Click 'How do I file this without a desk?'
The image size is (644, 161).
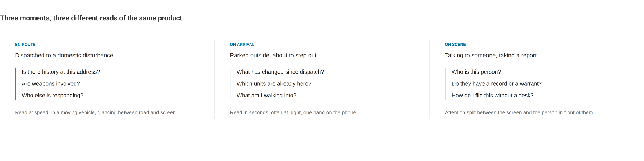pos(492,96)
